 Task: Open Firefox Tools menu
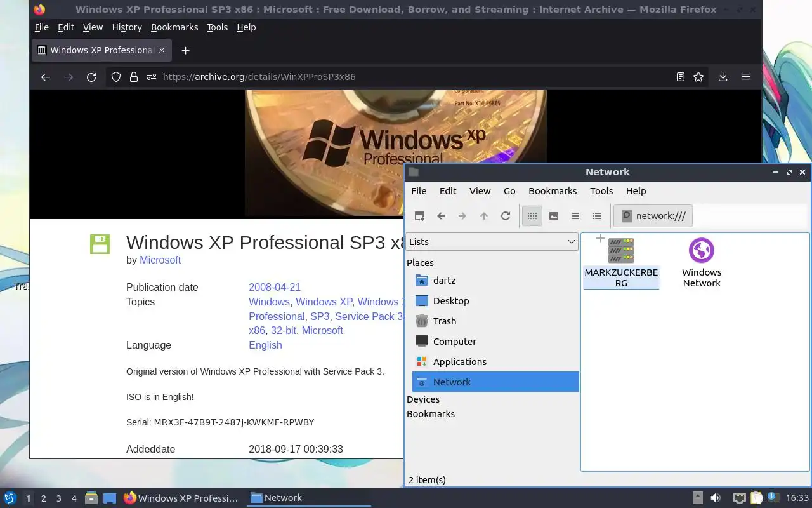[217, 27]
